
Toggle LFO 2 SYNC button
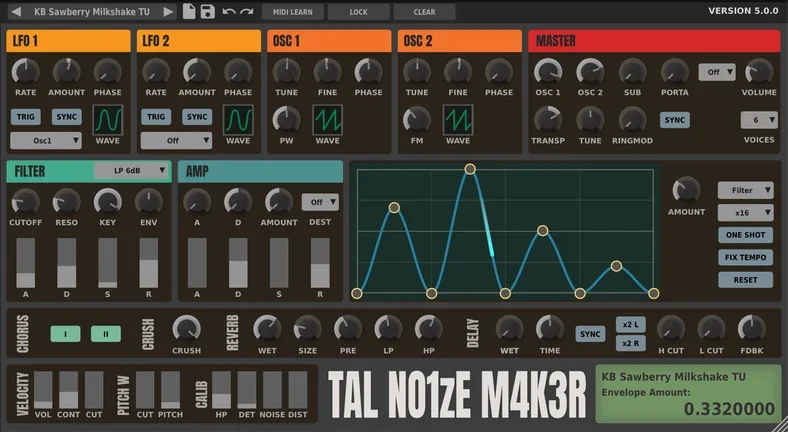click(x=197, y=117)
